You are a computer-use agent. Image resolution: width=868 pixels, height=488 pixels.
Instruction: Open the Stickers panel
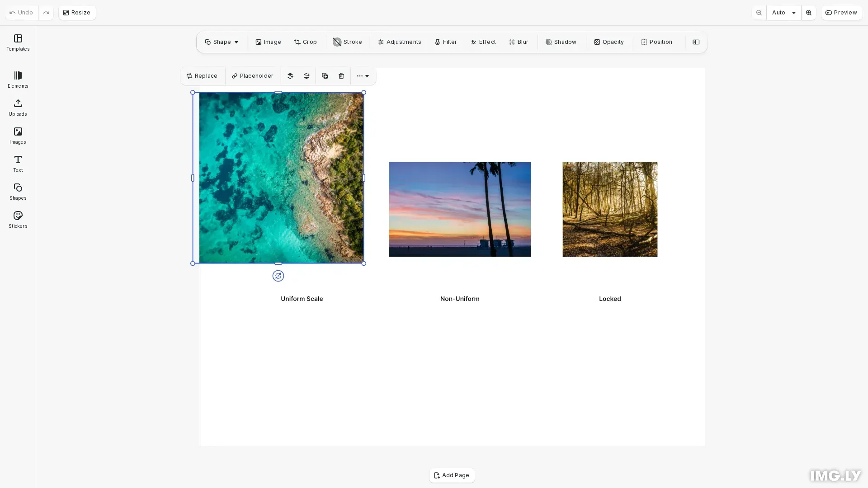pyautogui.click(x=18, y=220)
